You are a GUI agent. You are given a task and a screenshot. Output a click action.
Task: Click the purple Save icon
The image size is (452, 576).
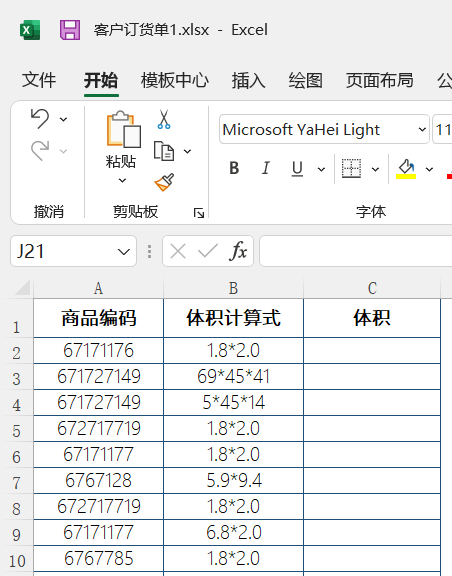point(70,30)
